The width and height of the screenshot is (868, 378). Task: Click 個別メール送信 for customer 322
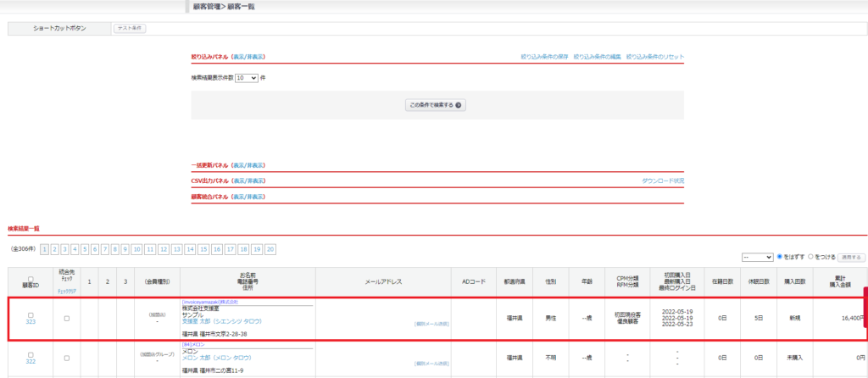pyautogui.click(x=431, y=364)
